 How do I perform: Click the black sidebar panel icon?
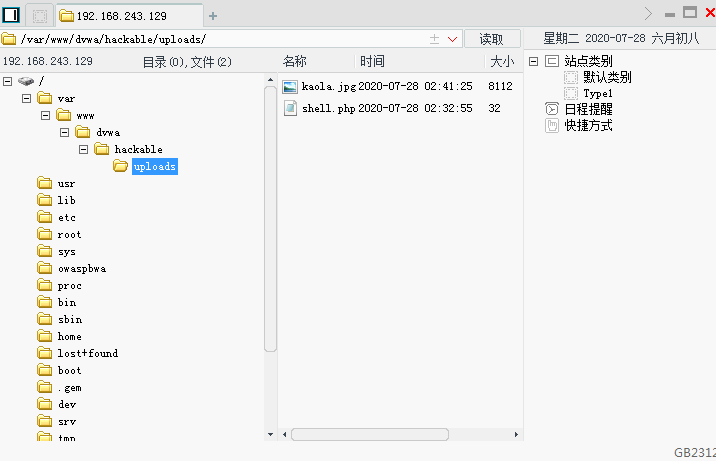11,15
